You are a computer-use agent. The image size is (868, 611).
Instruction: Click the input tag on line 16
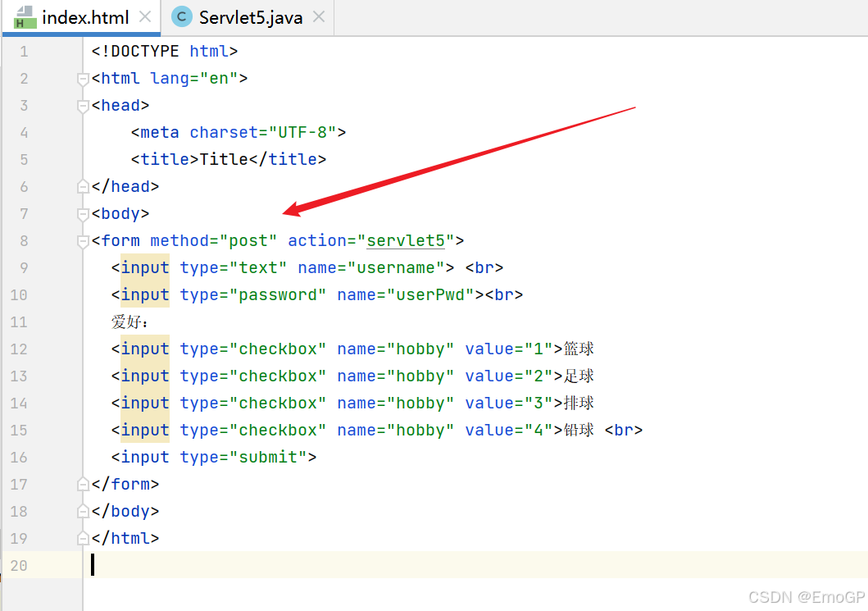145,458
